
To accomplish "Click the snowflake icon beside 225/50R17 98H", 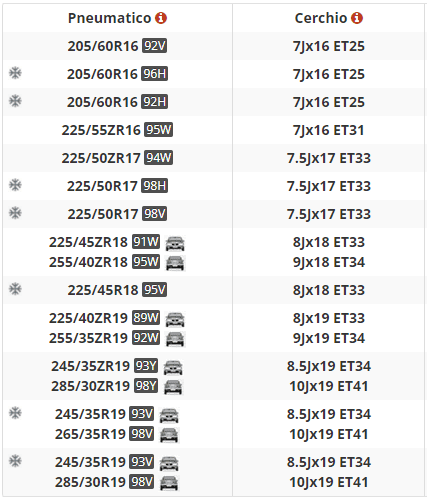I will point(15,185).
